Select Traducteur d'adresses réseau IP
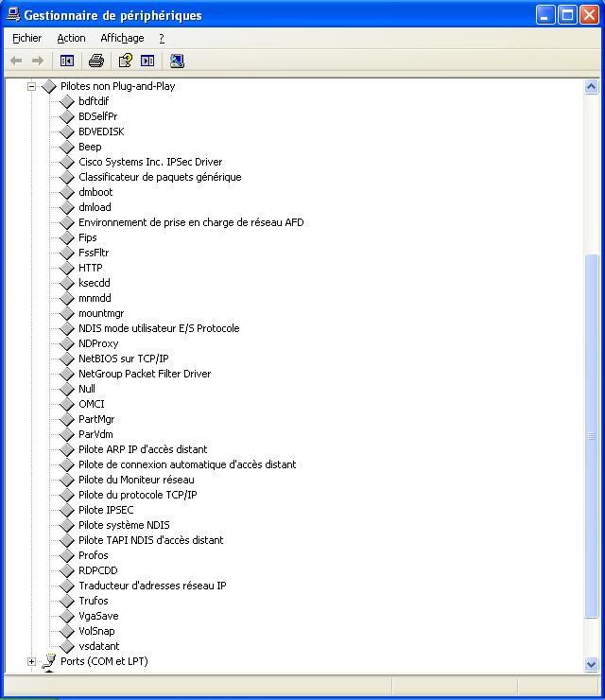605x700 pixels. click(x=152, y=586)
